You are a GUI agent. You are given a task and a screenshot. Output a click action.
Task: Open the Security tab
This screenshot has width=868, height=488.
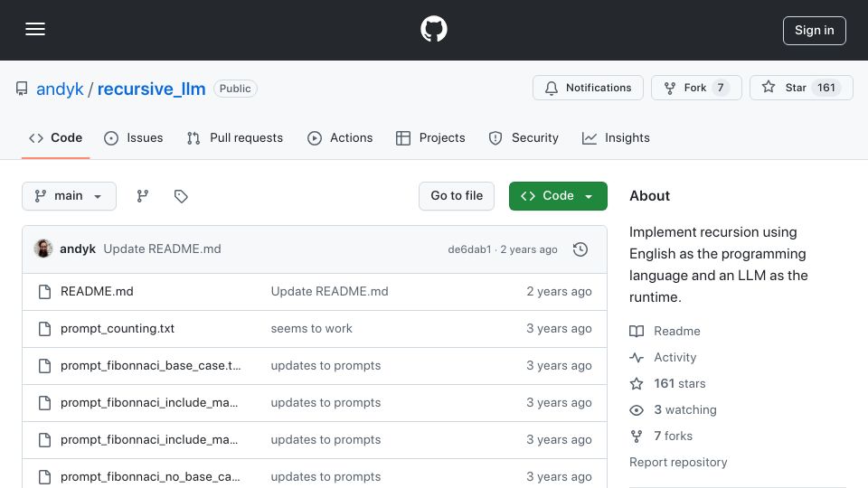pyautogui.click(x=524, y=137)
